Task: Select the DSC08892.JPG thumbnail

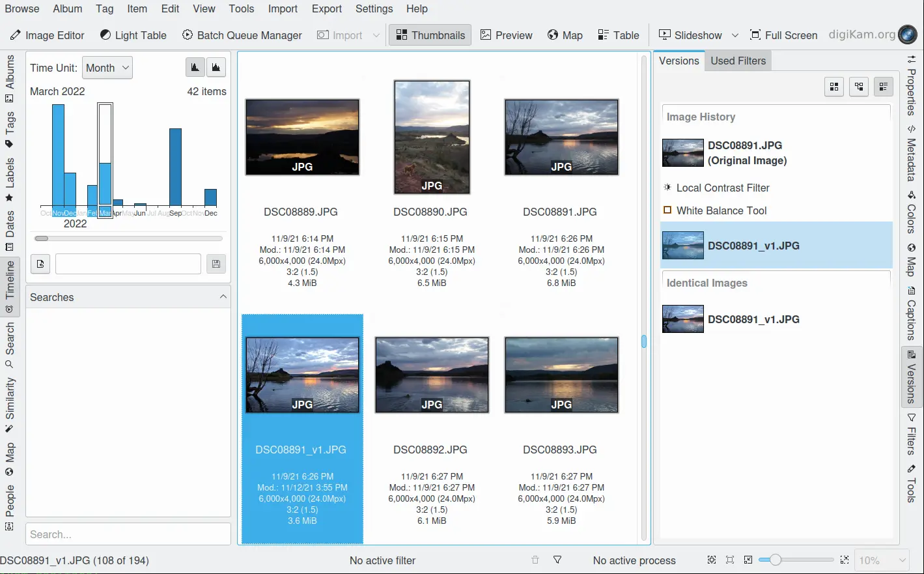Action: 432,375
